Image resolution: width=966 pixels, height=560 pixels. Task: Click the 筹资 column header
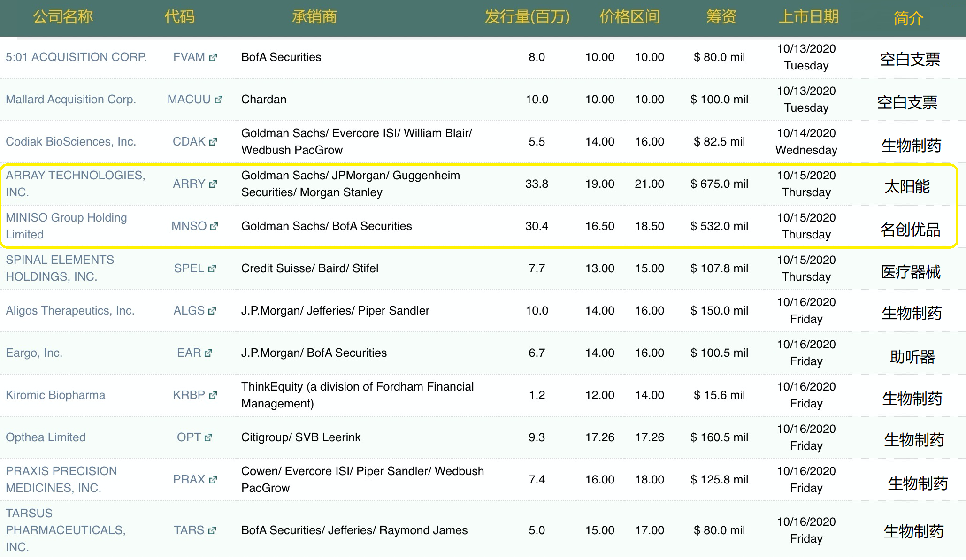(x=721, y=17)
